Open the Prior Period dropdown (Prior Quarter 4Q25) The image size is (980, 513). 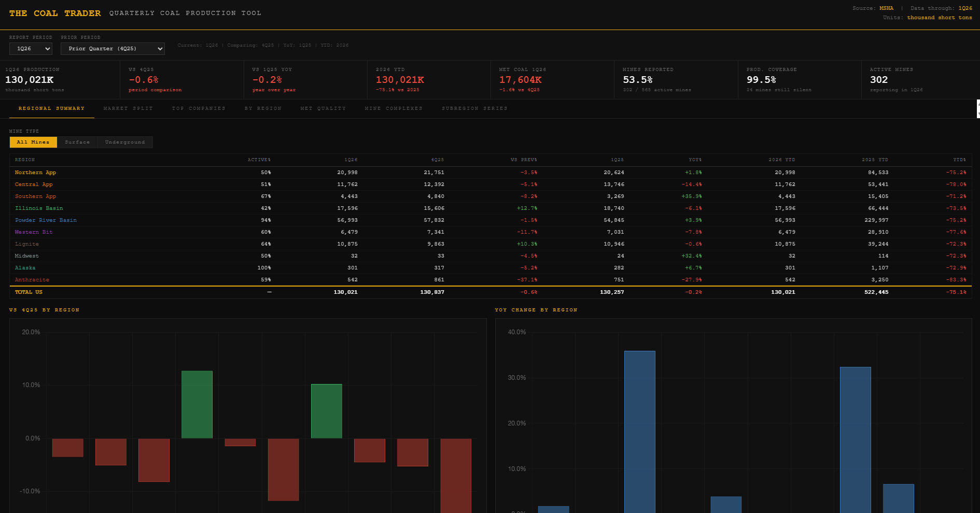click(x=113, y=49)
